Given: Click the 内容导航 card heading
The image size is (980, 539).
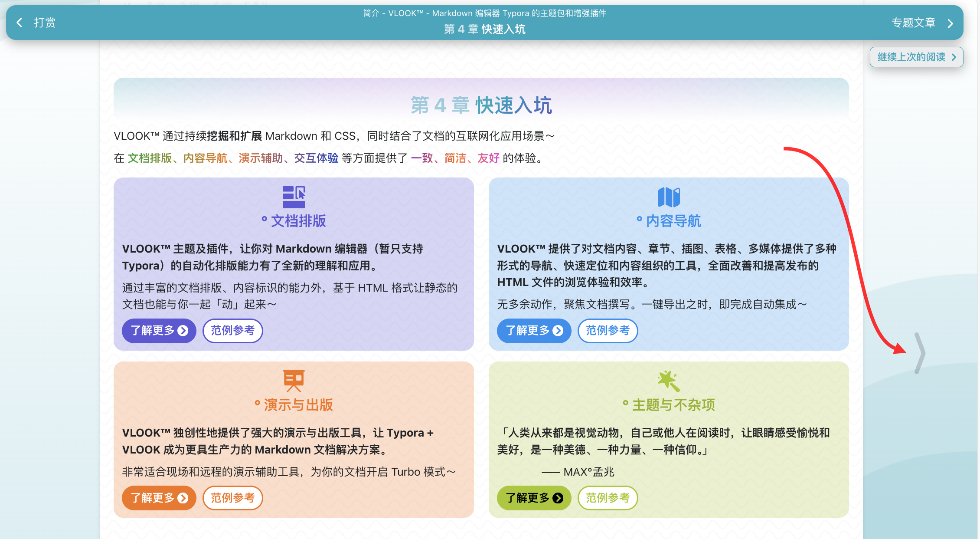Looking at the screenshot, I should (673, 221).
